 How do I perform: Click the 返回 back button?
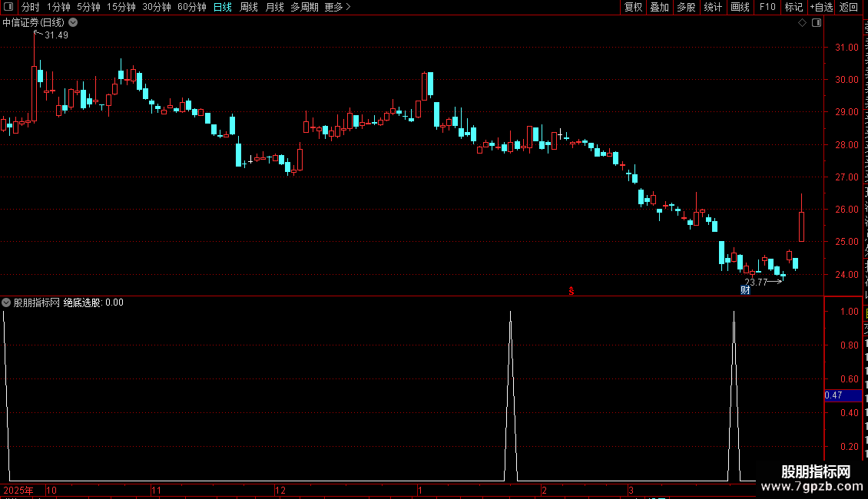point(849,7)
